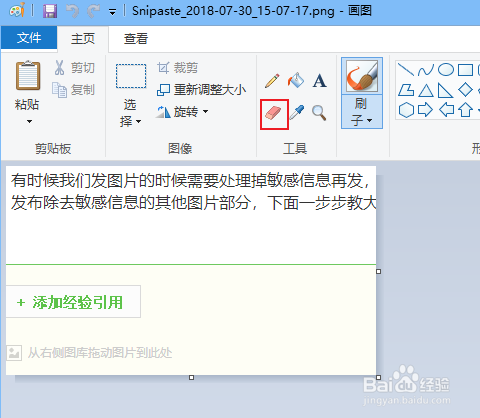Viewport: 480px width, 418px height.
Task: Choose the curve shape
Action: (x=426, y=70)
